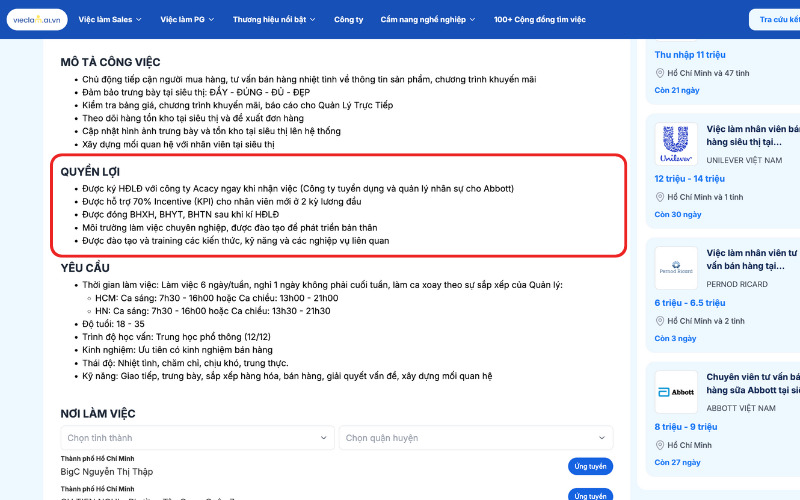This screenshot has width=800, height=500.
Task: Click the Unilever company logo
Action: [676, 144]
